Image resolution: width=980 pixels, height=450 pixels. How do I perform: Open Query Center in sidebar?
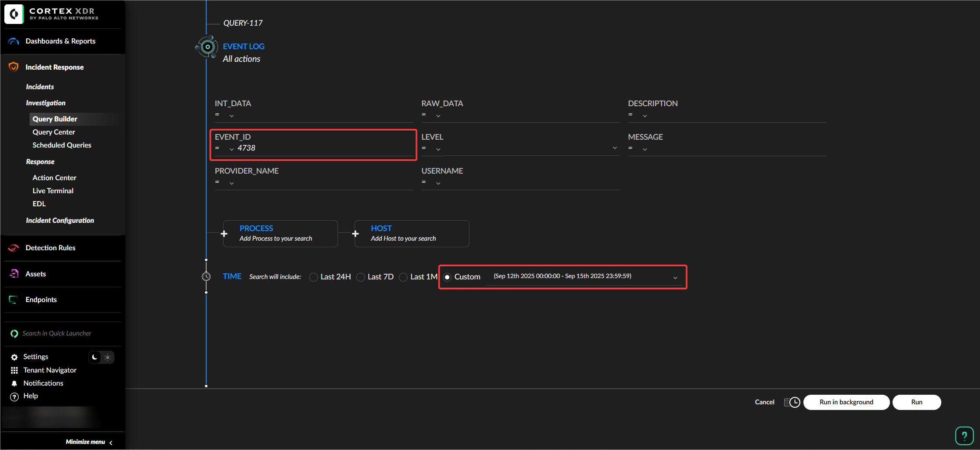coord(54,132)
